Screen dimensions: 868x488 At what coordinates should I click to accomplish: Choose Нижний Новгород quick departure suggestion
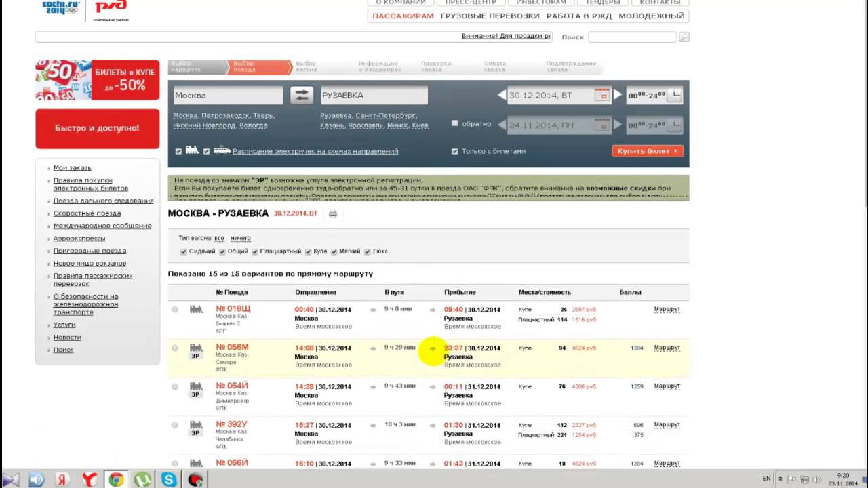click(203, 125)
